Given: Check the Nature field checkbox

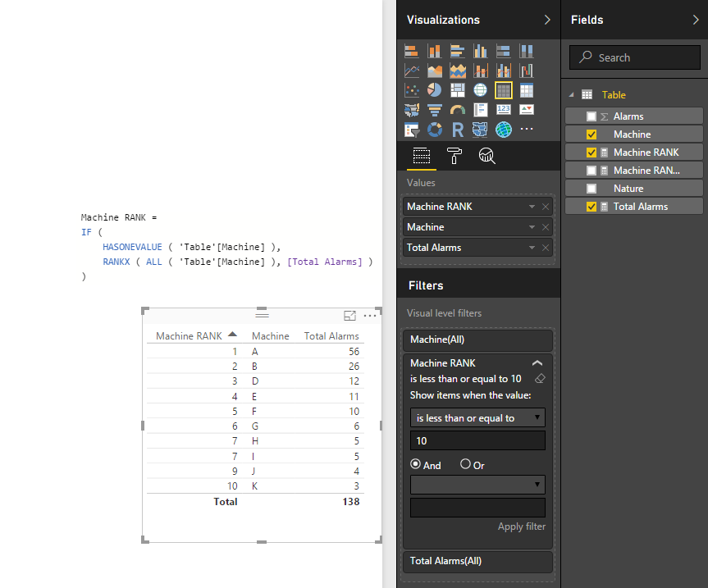Looking at the screenshot, I should pyautogui.click(x=591, y=189).
